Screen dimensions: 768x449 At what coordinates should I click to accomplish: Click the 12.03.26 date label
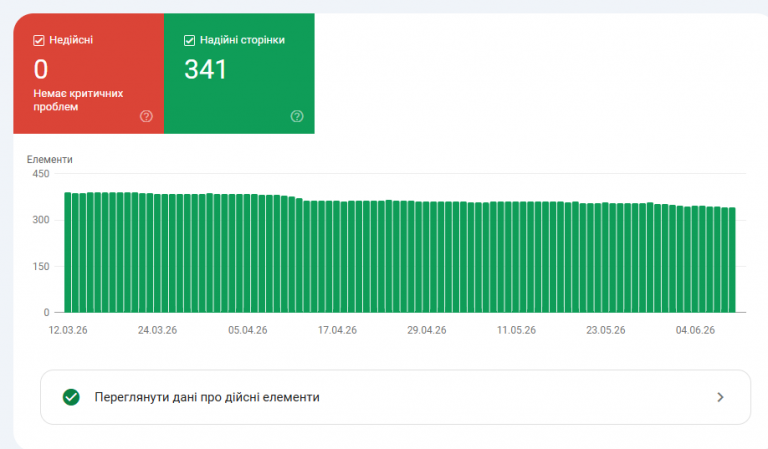tap(68, 330)
